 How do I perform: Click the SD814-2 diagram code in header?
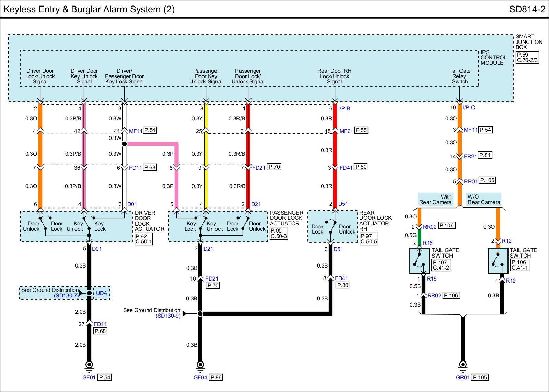pos(527,9)
